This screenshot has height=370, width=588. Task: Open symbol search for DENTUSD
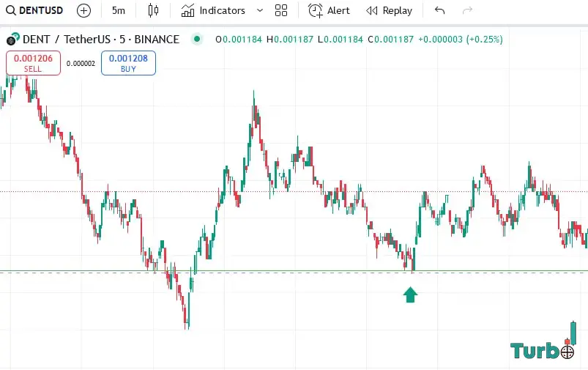(34, 10)
